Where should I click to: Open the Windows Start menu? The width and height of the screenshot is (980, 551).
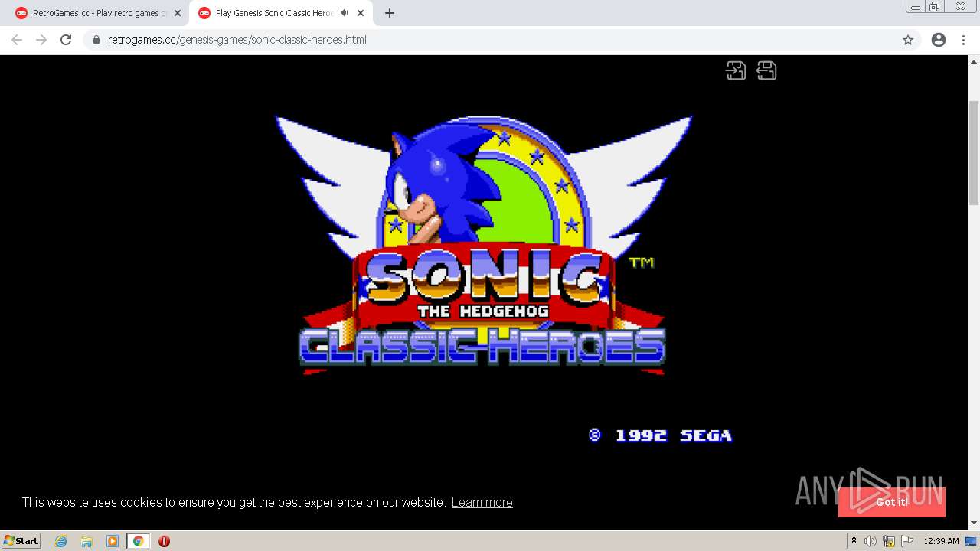(x=21, y=540)
